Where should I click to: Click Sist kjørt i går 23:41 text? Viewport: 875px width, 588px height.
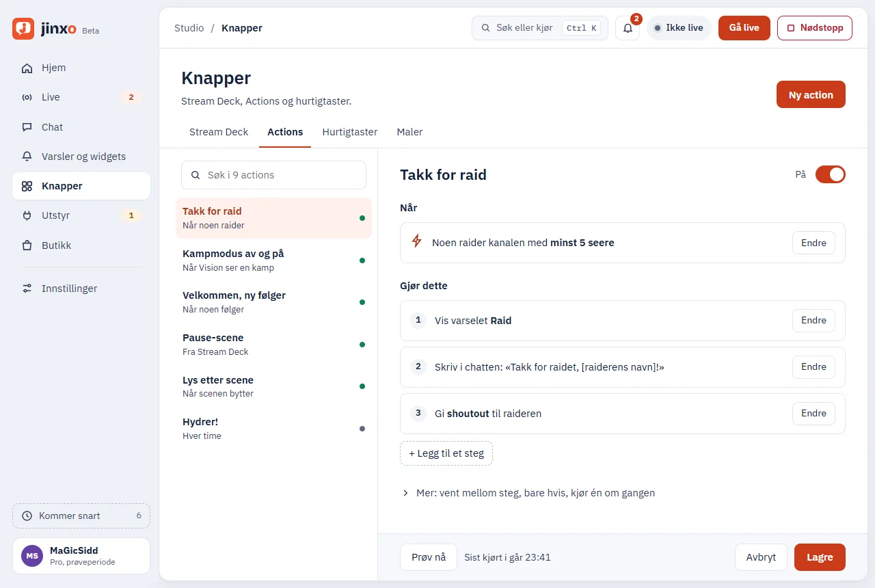click(x=507, y=557)
